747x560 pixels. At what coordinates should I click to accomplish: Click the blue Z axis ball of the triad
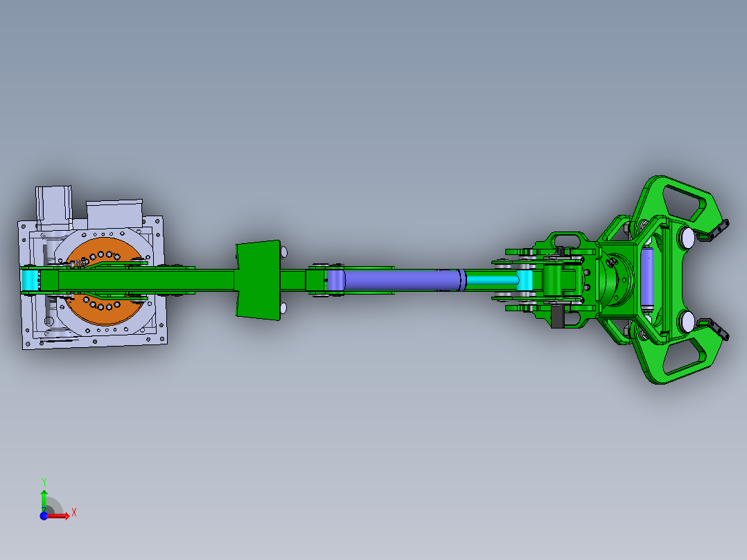44,516
